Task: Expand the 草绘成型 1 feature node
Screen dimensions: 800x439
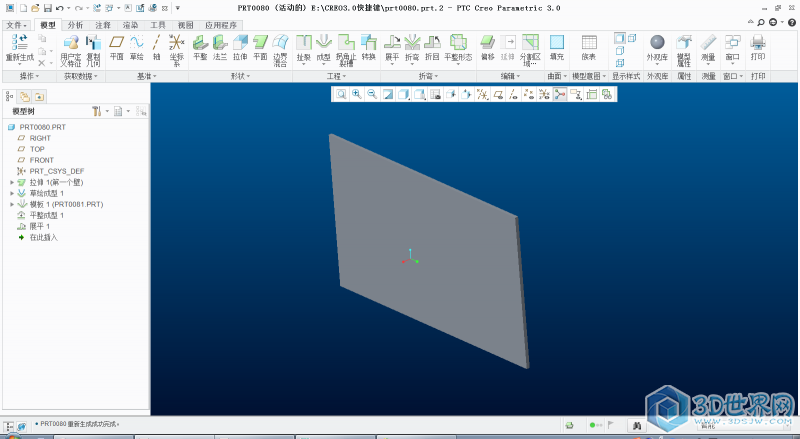Action: (x=12, y=193)
